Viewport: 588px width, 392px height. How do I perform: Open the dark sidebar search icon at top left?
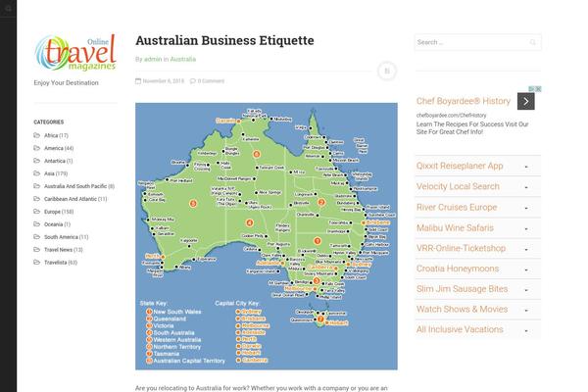pos(8,8)
